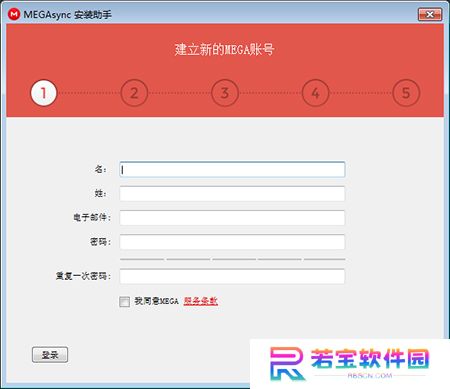Viewport: 450px width, 389px height.
Task: Select step 5 circle in wizard progress
Action: 406,93
